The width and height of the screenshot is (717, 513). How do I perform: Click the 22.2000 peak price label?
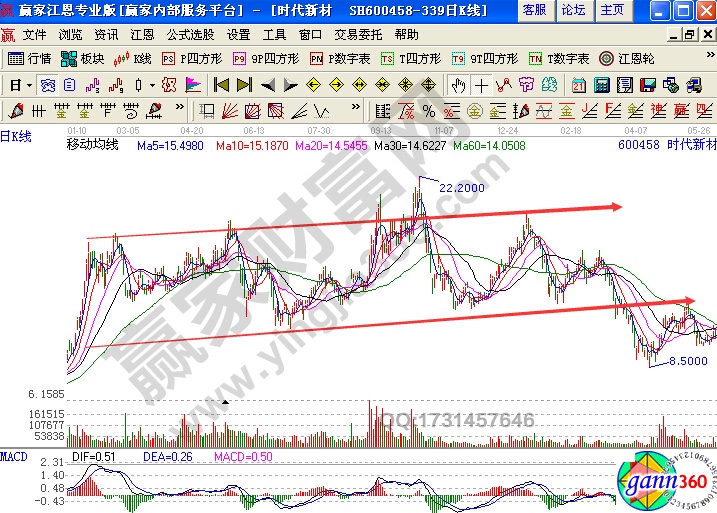coord(461,187)
